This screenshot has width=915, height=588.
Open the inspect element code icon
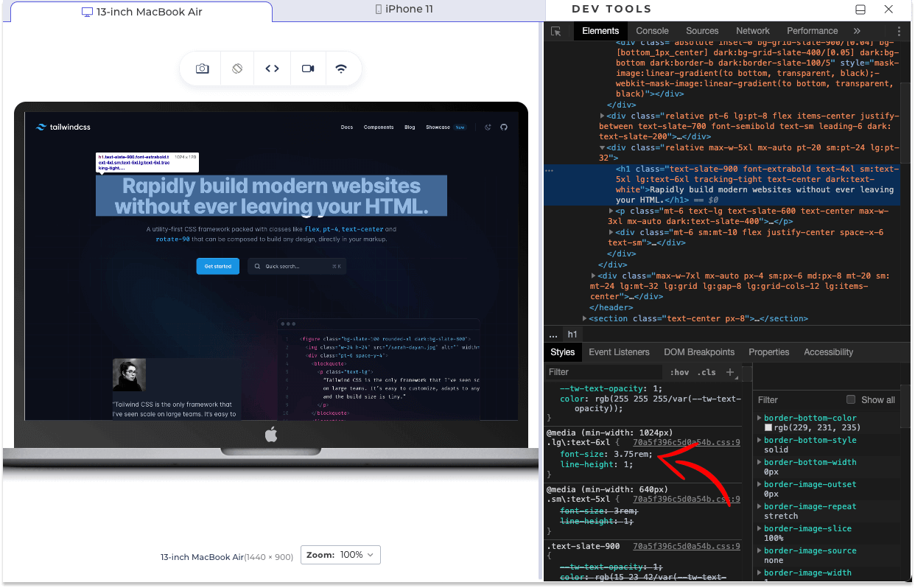tap(272, 68)
